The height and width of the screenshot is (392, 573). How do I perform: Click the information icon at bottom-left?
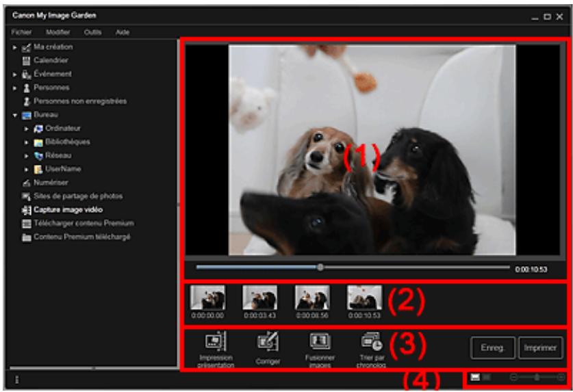(16, 380)
